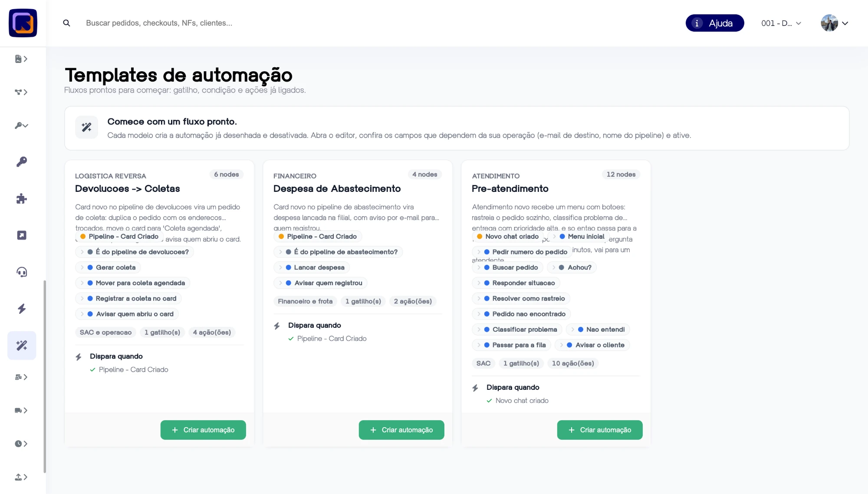
Task: Click the 'Registrar a coleta no card' node
Action: (128, 299)
